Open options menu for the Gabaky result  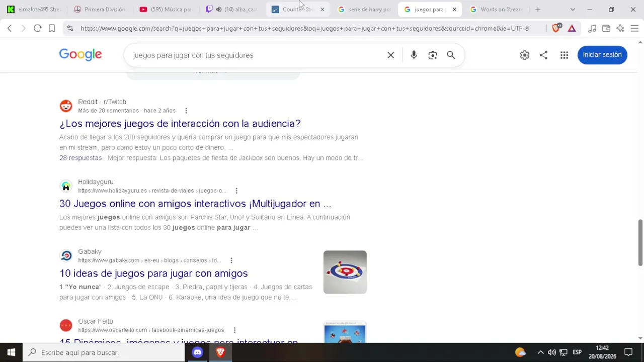pyautogui.click(x=231, y=260)
